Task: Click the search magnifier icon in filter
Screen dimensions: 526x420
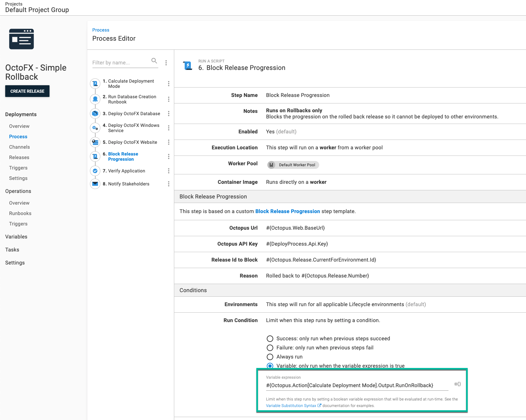Action: [154, 61]
